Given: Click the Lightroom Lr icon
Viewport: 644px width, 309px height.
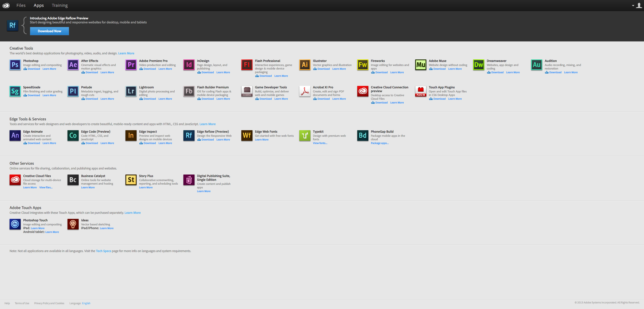Looking at the screenshot, I should click(131, 91).
